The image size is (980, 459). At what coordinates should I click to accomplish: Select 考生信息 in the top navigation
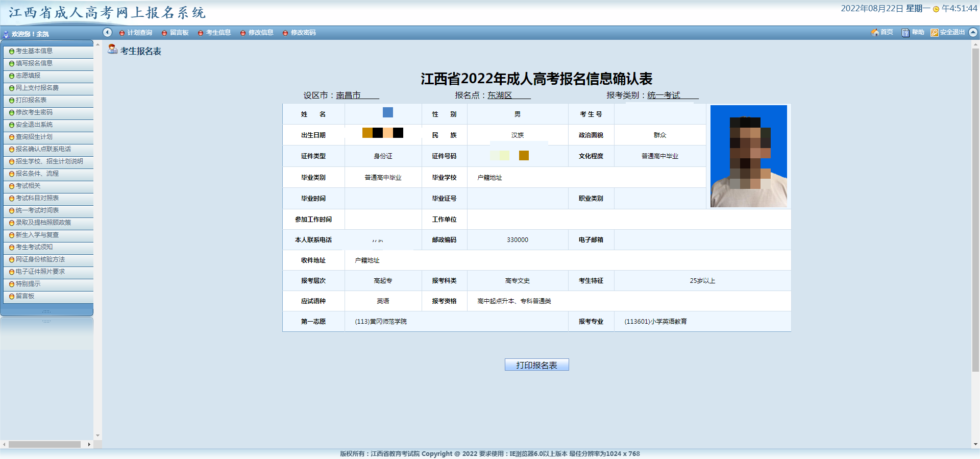coord(218,33)
